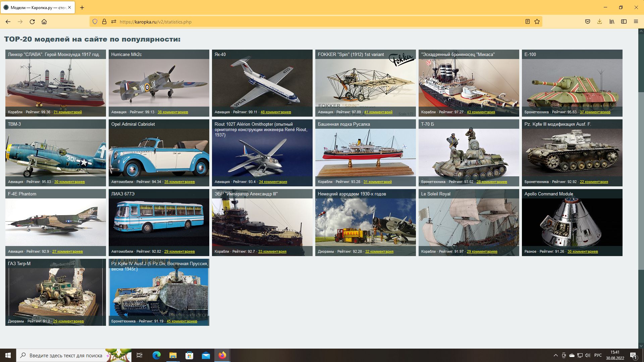This screenshot has height=362, width=644.
Task: Show hidden system tray icons chevron
Action: [x=555, y=355]
